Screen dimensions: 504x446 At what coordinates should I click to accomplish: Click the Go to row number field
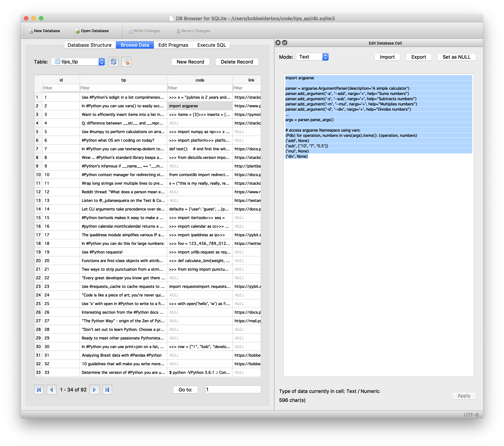pyautogui.click(x=233, y=390)
